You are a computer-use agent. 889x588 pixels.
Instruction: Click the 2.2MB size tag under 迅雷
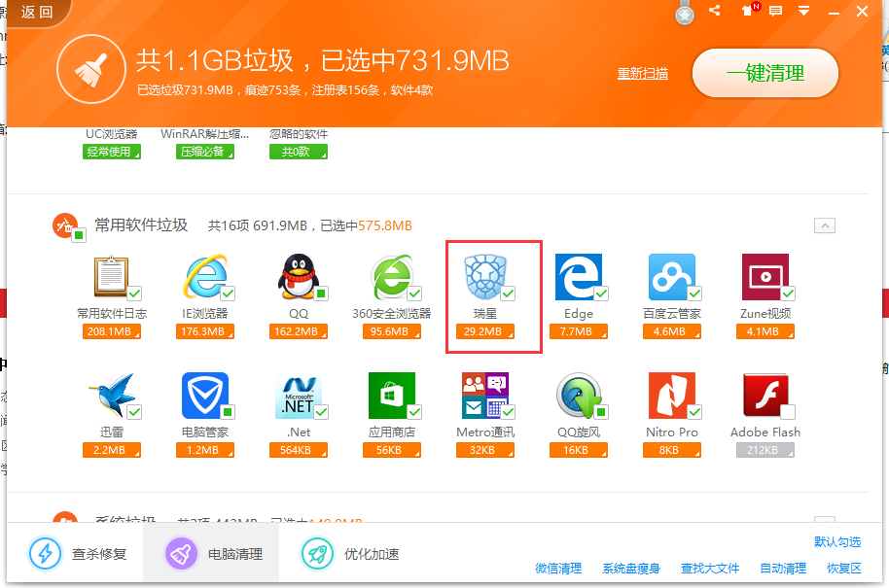112,450
